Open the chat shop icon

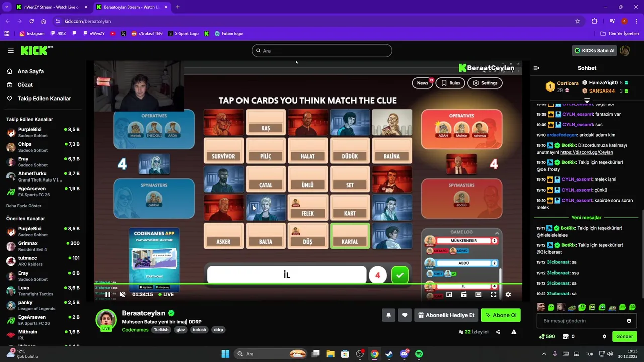(566, 336)
